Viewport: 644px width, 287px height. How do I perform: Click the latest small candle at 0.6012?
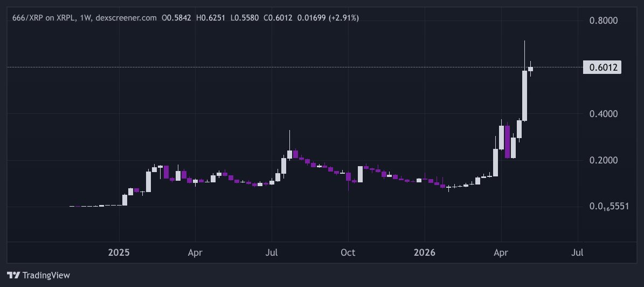[x=530, y=69]
